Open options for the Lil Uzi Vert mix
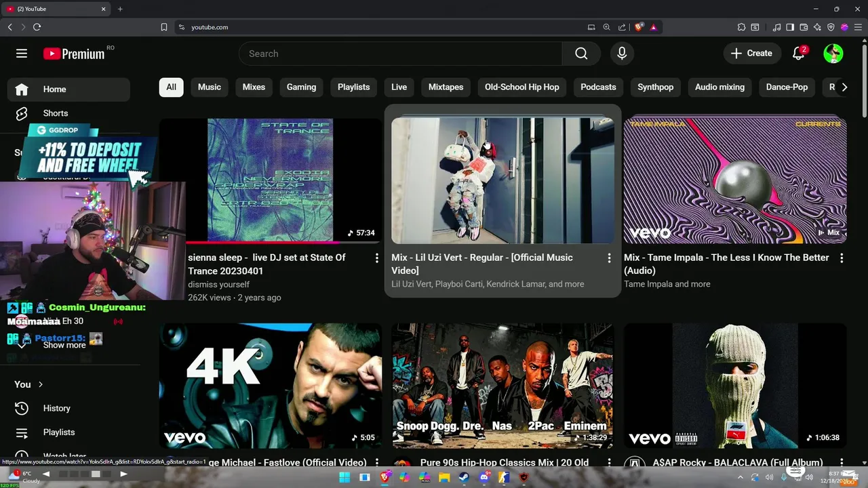The width and height of the screenshot is (868, 488). click(x=609, y=258)
